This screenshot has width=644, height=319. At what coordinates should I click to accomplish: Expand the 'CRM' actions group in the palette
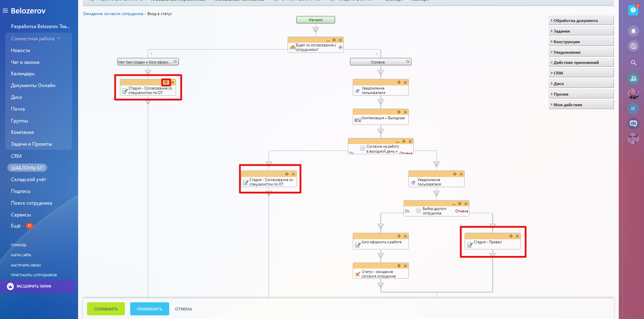[x=581, y=73]
